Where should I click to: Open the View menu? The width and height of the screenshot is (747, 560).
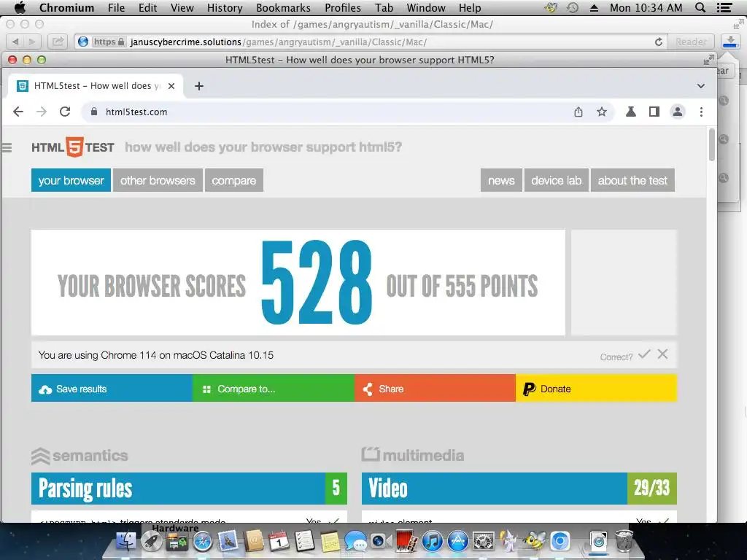(x=182, y=7)
